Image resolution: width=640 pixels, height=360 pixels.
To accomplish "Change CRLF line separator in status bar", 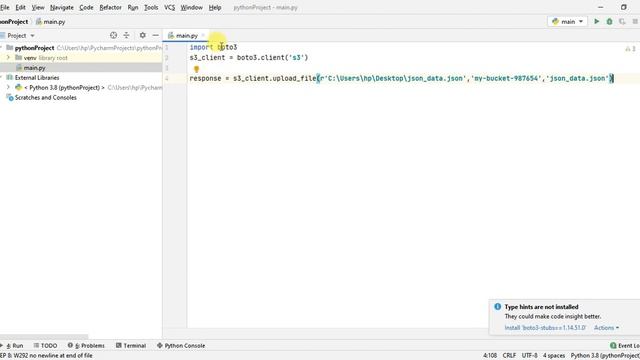I will click(509, 356).
